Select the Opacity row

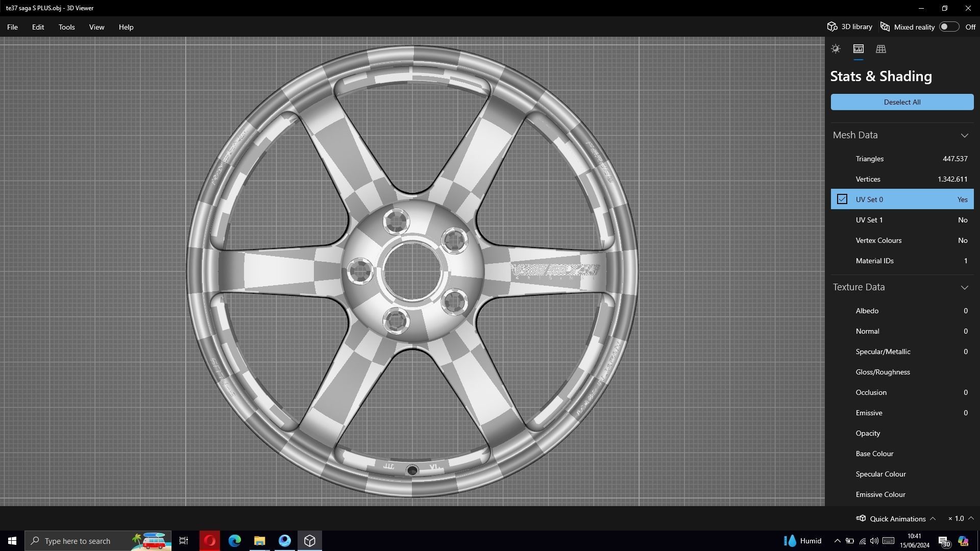[902, 433]
